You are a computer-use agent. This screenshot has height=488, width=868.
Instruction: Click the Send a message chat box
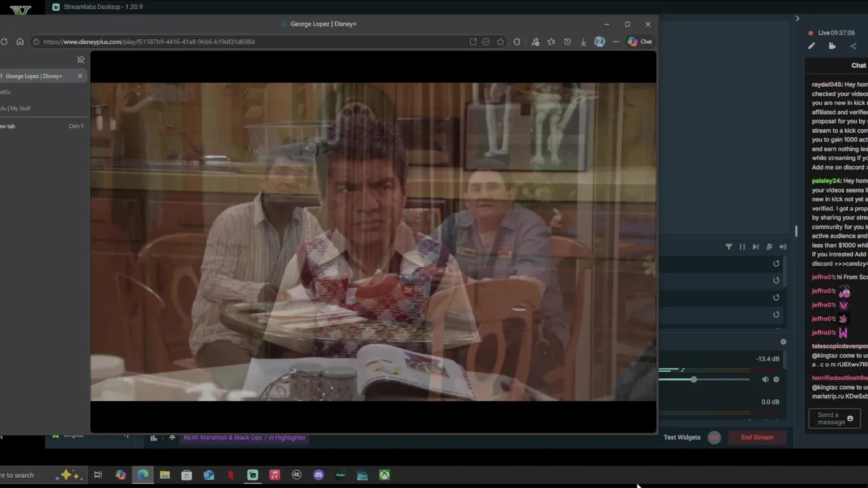pyautogui.click(x=834, y=419)
